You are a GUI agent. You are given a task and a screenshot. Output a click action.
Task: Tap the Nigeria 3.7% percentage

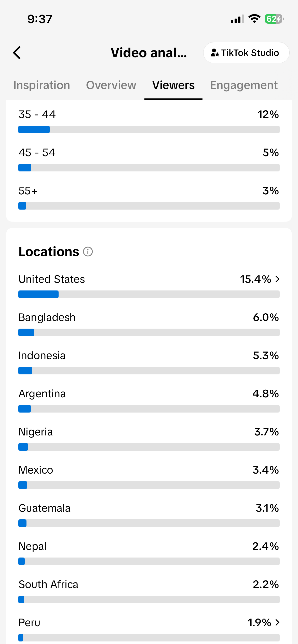(x=266, y=432)
